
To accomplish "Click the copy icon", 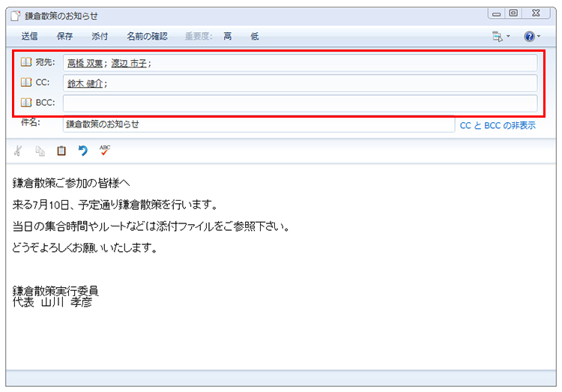I will [x=40, y=151].
